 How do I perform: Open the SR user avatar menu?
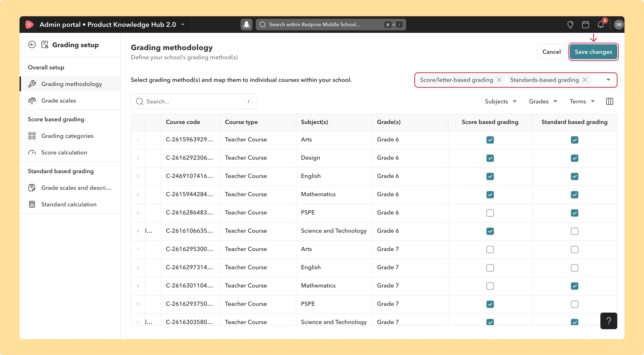pyautogui.click(x=619, y=24)
